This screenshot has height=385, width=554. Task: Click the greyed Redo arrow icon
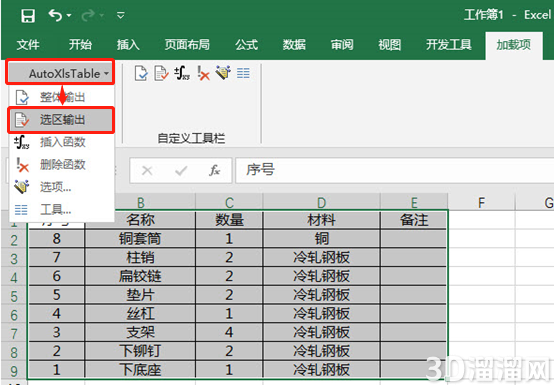click(88, 16)
